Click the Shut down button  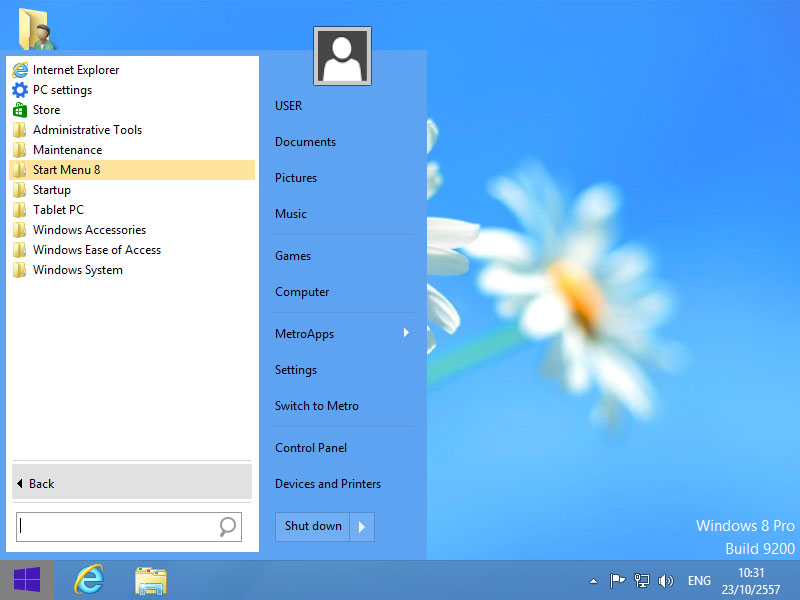click(313, 526)
